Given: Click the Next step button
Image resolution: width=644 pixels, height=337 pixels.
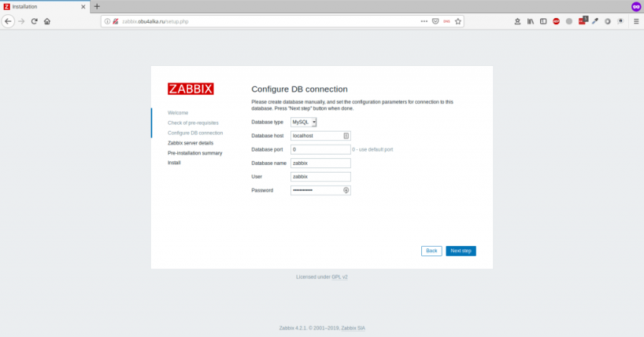Looking at the screenshot, I should coord(461,251).
